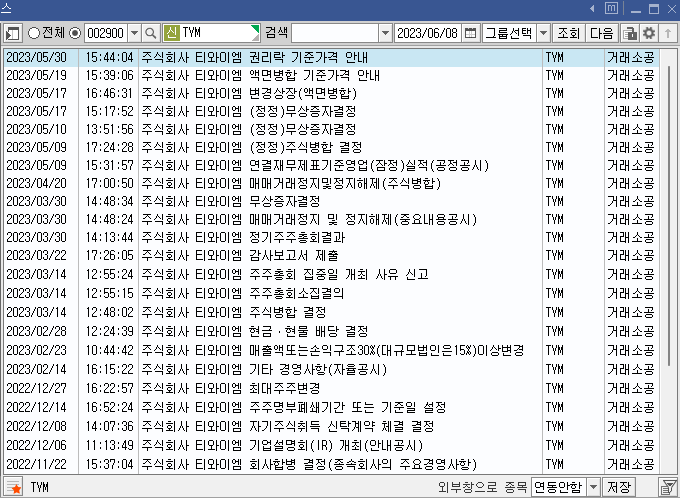Select the 액면병합 기준가격 안내 row
Image resolution: width=680 pixels, height=498 pixels.
tap(331, 75)
